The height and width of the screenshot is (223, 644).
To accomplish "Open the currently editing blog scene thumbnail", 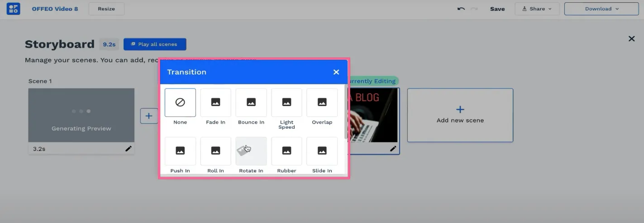I will (373, 115).
